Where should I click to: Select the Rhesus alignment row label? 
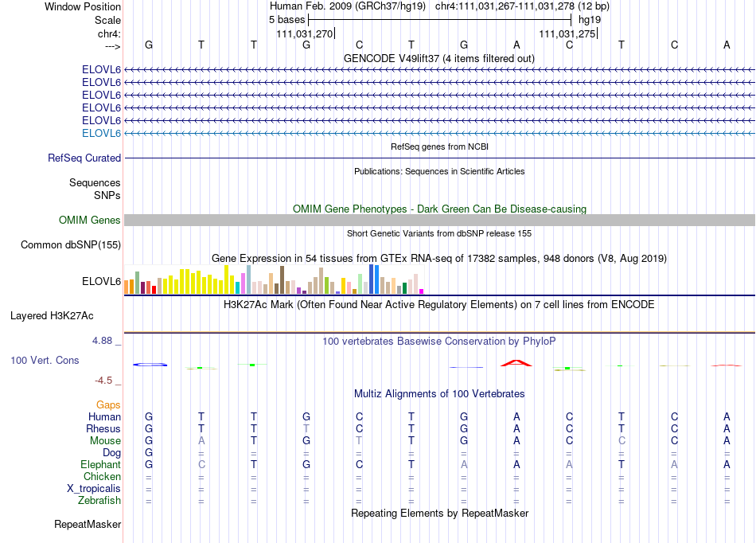(x=103, y=428)
